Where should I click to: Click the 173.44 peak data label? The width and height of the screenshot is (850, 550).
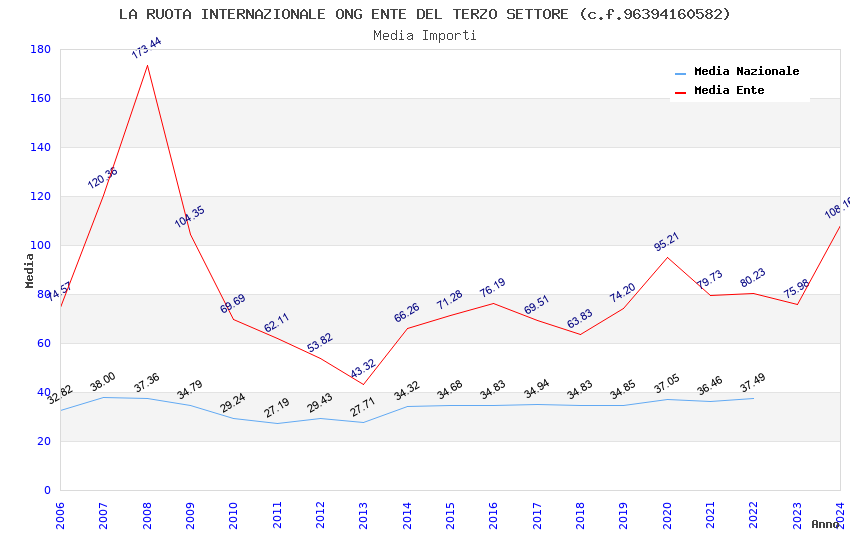point(146,48)
